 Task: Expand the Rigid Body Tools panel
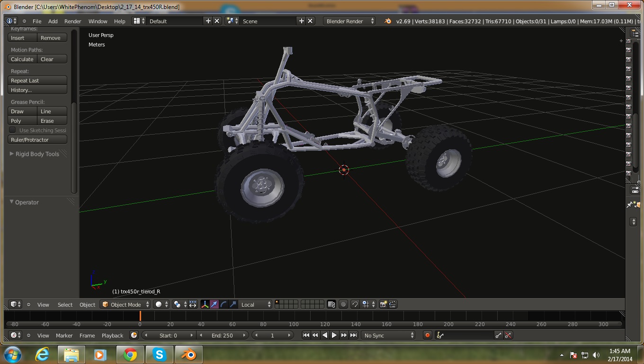coord(37,154)
